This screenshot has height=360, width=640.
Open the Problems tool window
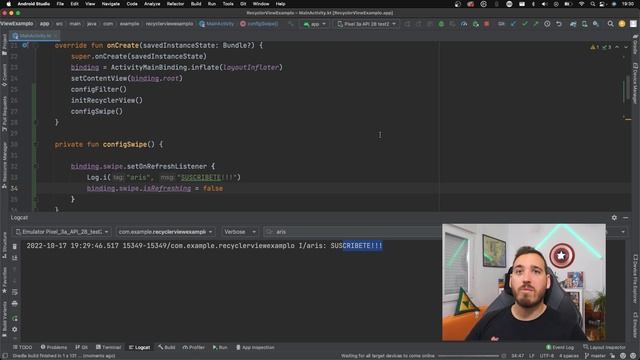coord(54,347)
